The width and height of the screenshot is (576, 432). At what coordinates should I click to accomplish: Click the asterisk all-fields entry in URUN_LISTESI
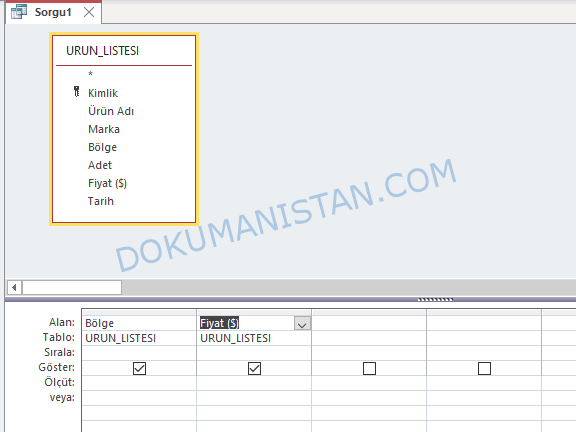click(x=90, y=74)
